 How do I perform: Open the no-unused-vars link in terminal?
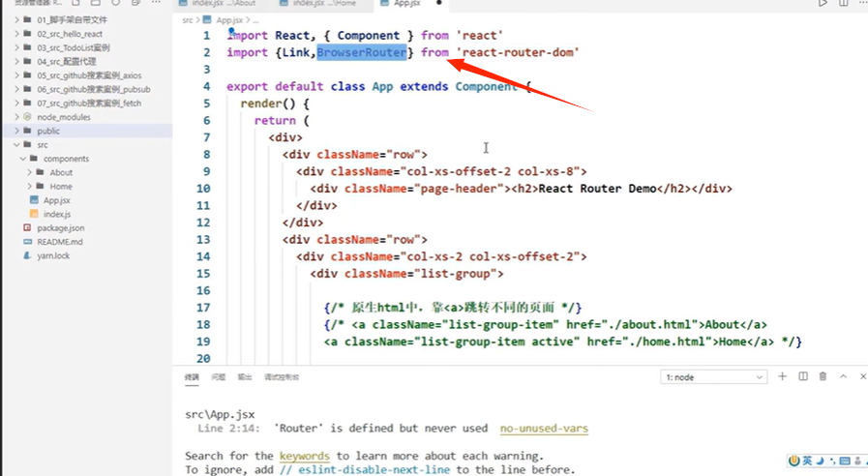pyautogui.click(x=544, y=429)
